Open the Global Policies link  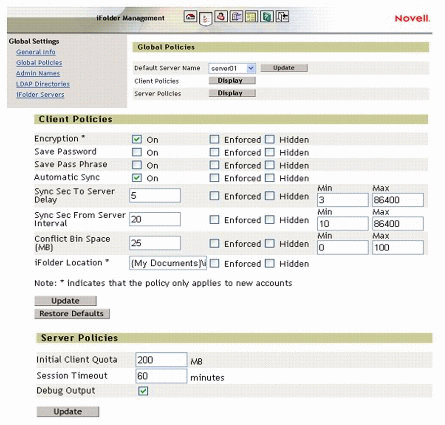[39, 63]
